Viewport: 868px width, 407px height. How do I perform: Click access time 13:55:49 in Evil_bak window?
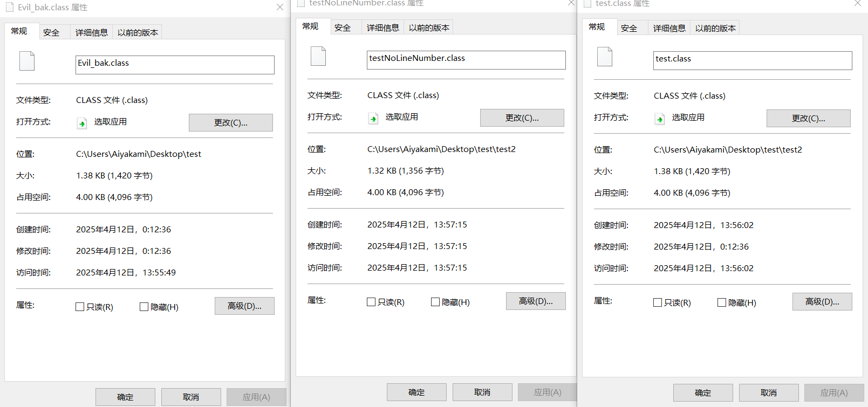pos(126,273)
